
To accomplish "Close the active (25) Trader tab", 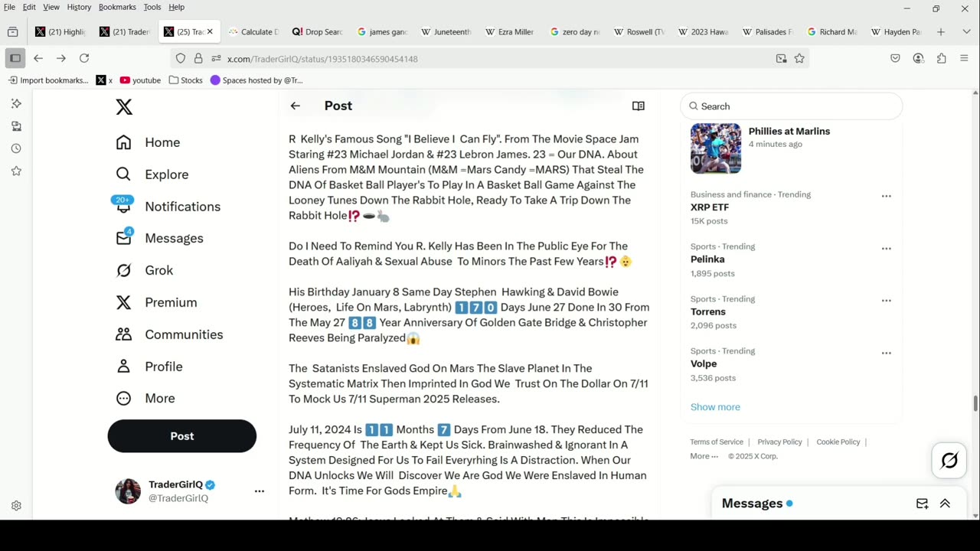I will coord(210,32).
